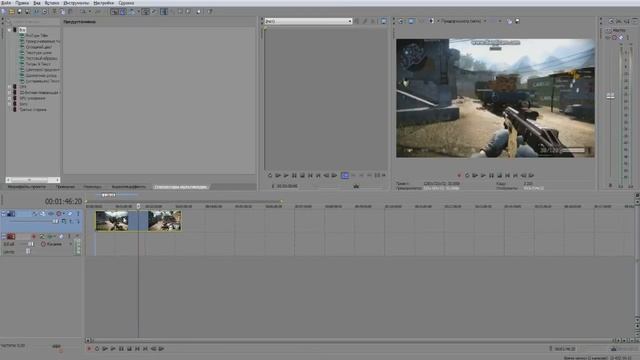Viewport: 640px width, 360px height.
Task: Go to end in the bottom transport bar
Action: tap(145, 349)
